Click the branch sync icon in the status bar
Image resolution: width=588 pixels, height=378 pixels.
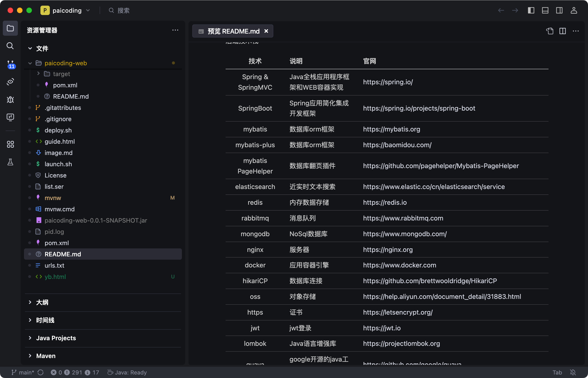pos(41,372)
